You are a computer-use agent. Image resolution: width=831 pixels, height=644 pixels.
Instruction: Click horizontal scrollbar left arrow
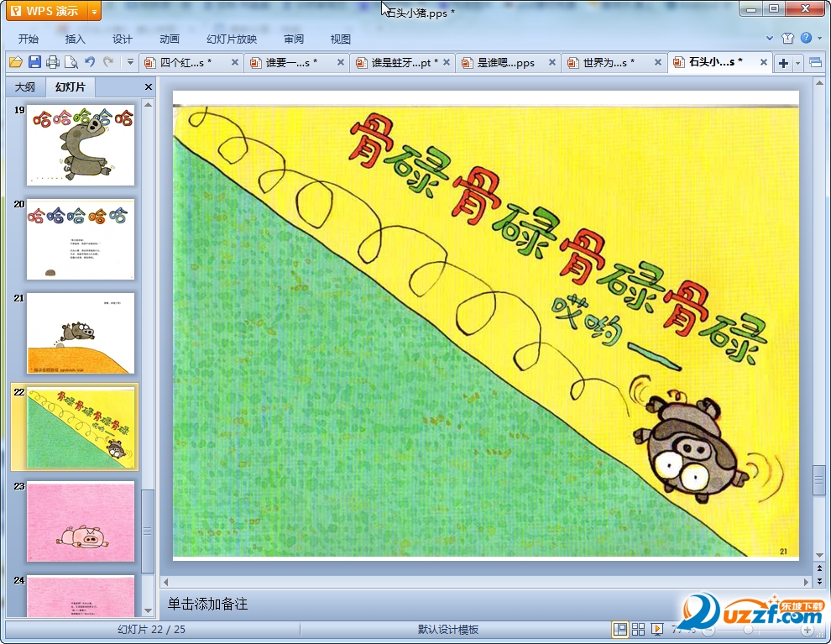[x=166, y=582]
